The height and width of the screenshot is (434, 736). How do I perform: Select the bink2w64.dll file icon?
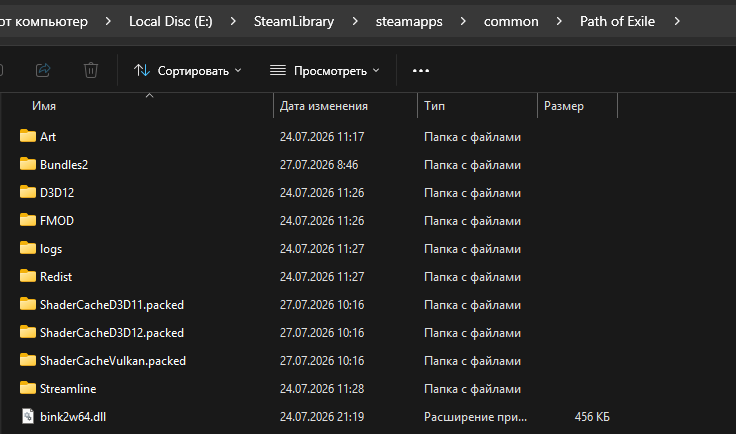coord(28,416)
